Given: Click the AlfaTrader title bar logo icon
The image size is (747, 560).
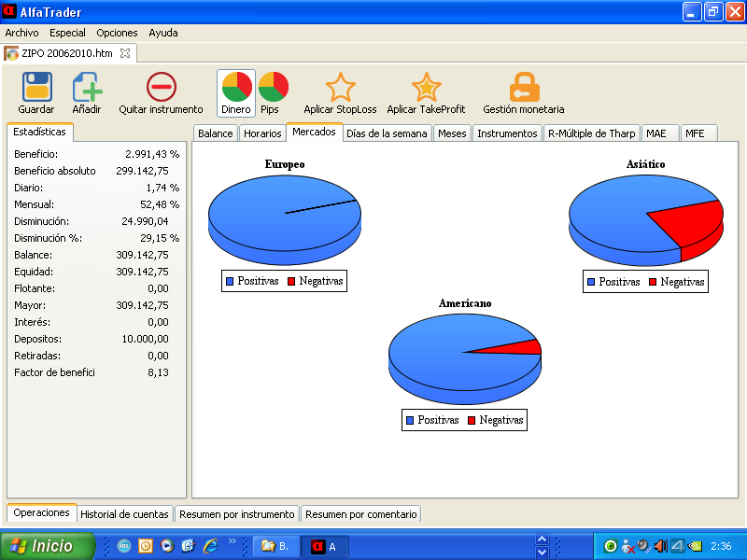Looking at the screenshot, I should [9, 11].
